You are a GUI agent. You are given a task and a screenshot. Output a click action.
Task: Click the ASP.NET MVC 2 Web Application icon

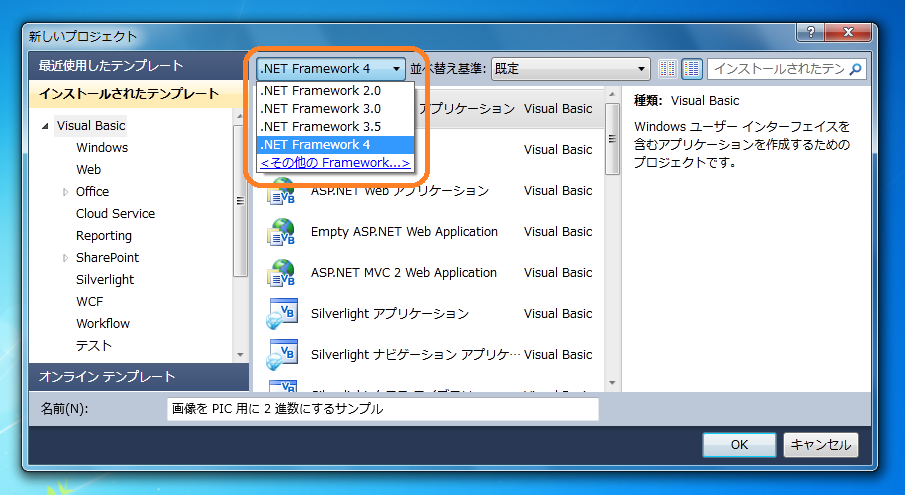[281, 273]
